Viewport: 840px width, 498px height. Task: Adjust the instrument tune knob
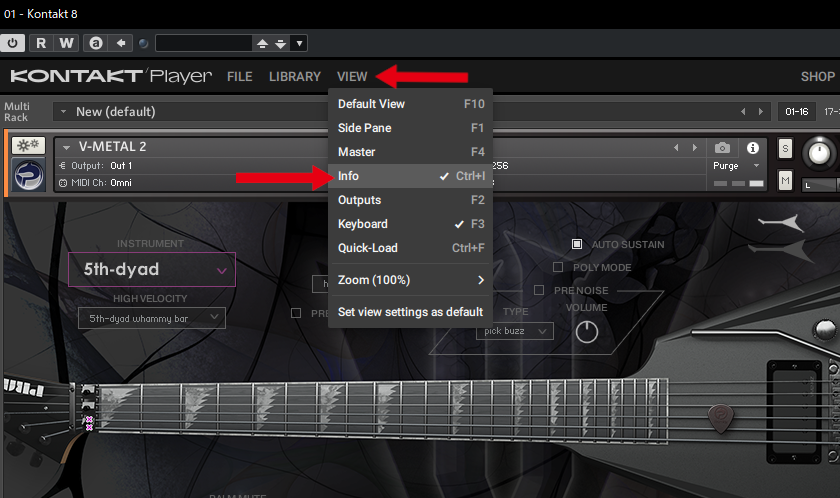point(819,154)
